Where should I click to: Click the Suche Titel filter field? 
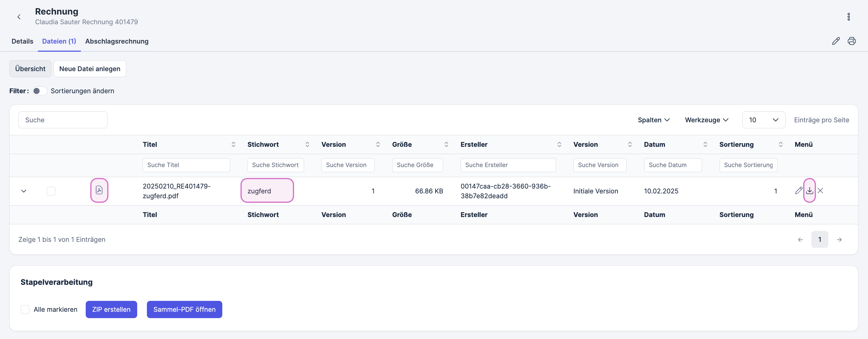coord(186,165)
